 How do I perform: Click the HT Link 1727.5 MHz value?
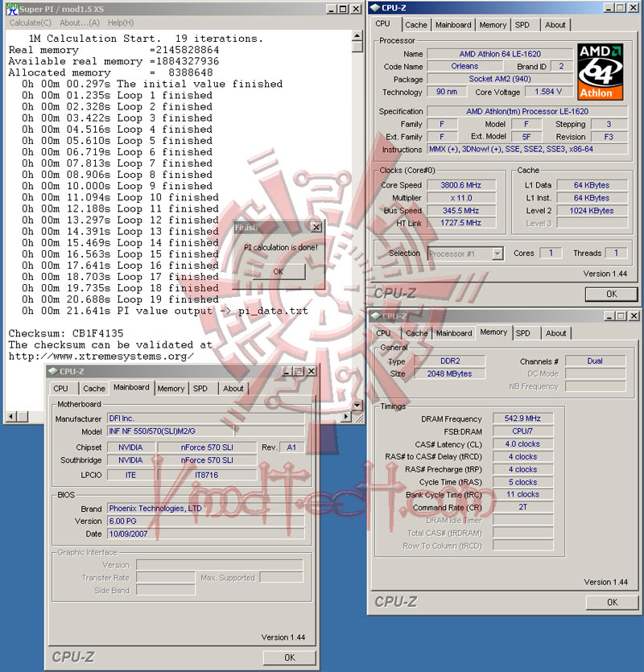click(461, 223)
